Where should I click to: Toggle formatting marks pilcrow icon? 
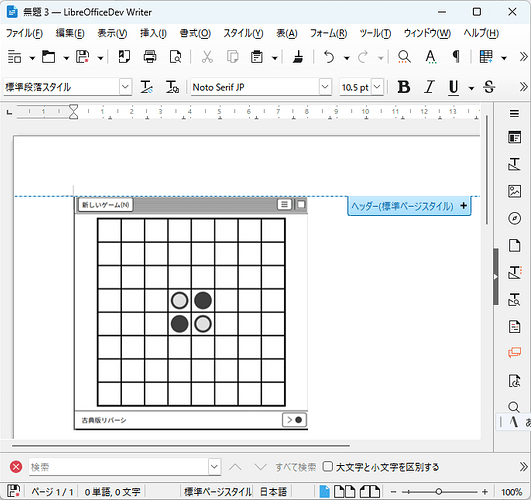coord(456,57)
